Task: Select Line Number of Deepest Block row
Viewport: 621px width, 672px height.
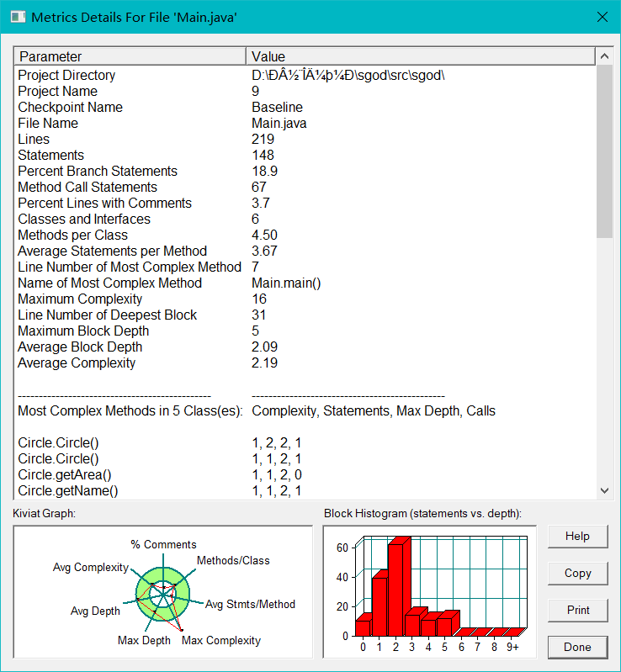Action: pos(305,315)
